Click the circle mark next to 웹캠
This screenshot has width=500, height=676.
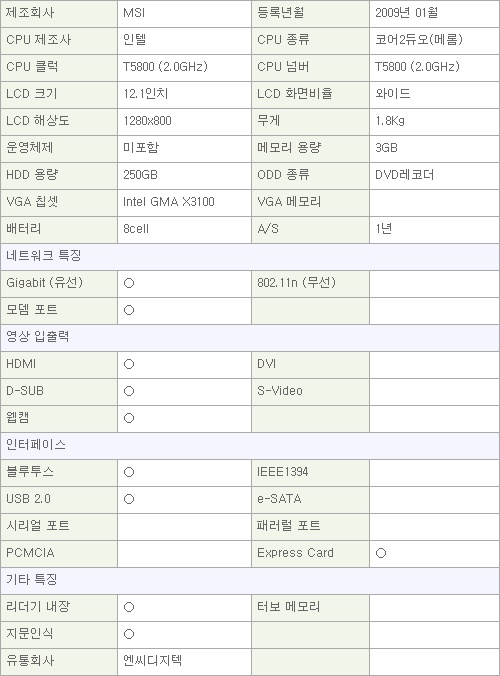pos(129,418)
